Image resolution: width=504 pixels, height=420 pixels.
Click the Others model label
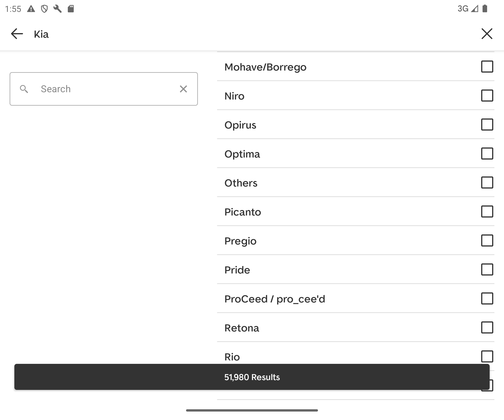point(241,183)
